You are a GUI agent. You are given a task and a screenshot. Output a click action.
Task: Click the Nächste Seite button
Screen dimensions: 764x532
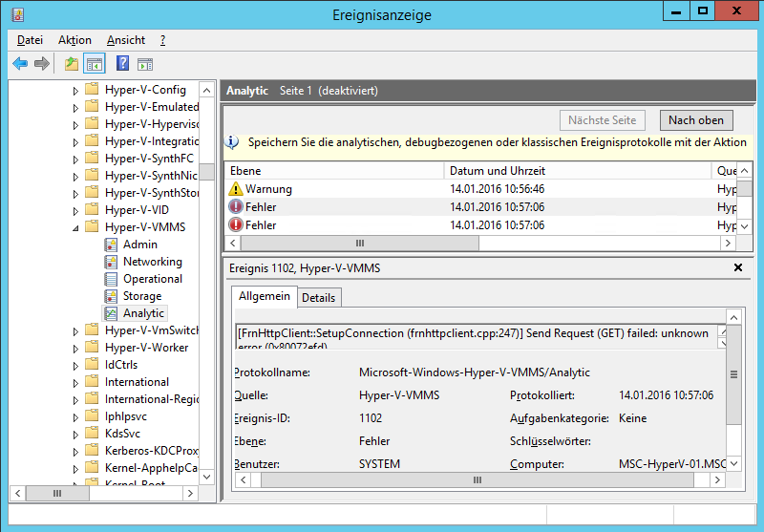(603, 120)
